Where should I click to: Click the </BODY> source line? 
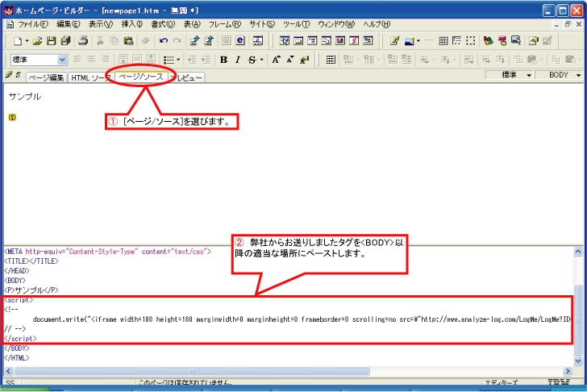pos(17,348)
